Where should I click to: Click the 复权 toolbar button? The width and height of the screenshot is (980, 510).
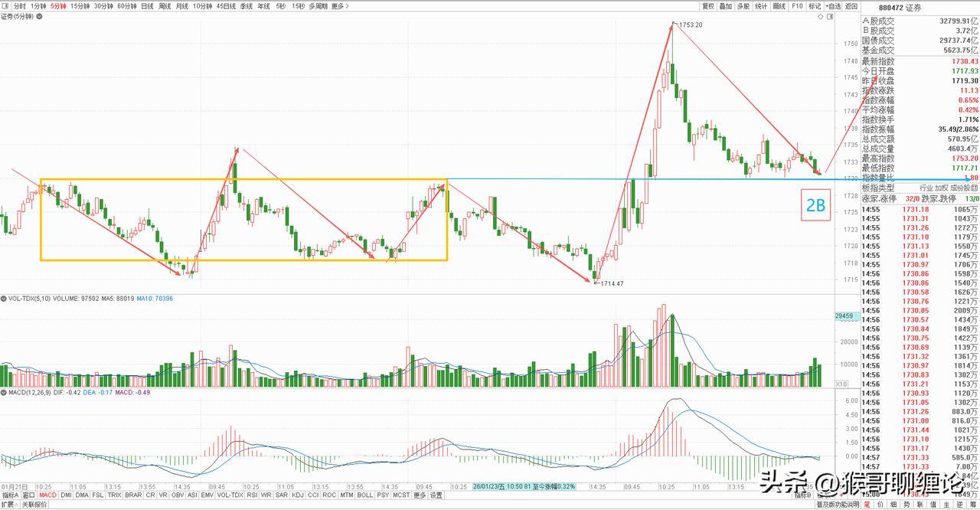point(708,6)
